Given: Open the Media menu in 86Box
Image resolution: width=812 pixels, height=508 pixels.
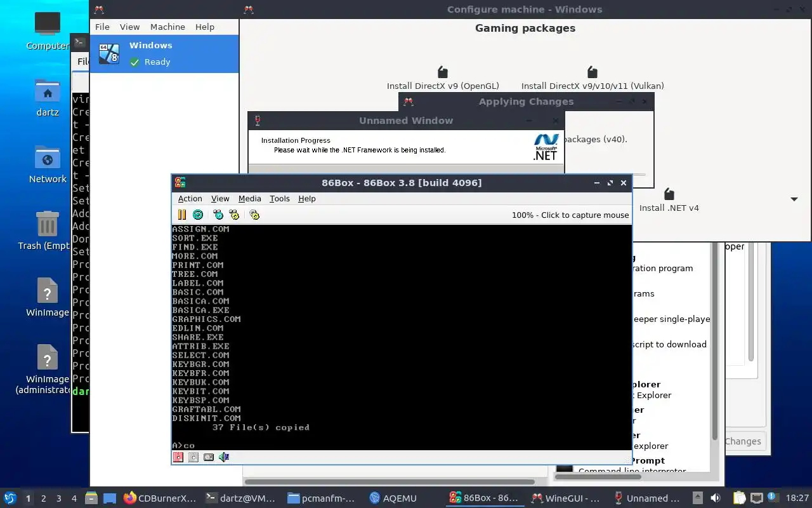Looking at the screenshot, I should click(250, 198).
